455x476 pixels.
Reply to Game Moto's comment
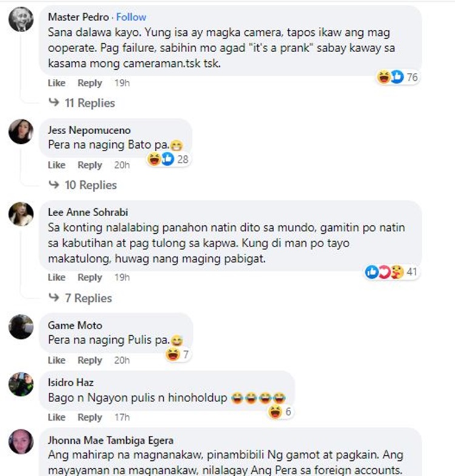click(x=90, y=361)
